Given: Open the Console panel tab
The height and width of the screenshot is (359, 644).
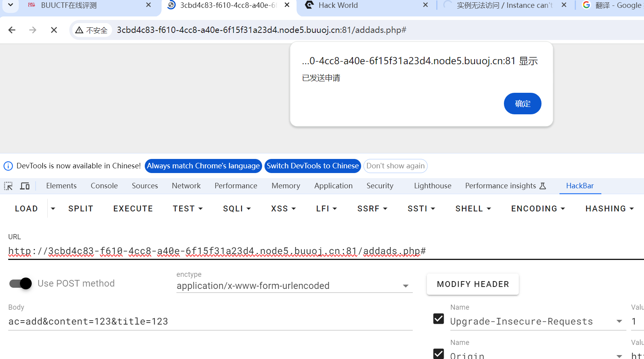Looking at the screenshot, I should pos(104,186).
